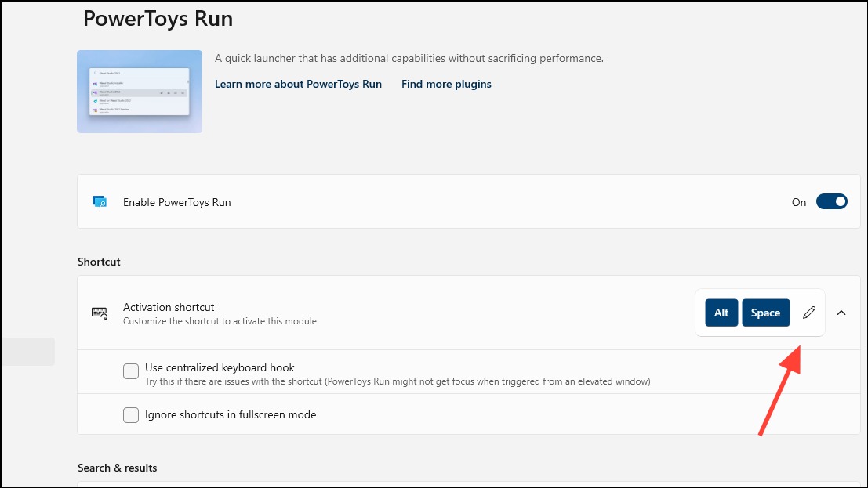Click the PowerToys Run module icon
The height and width of the screenshot is (488, 868).
(x=100, y=202)
